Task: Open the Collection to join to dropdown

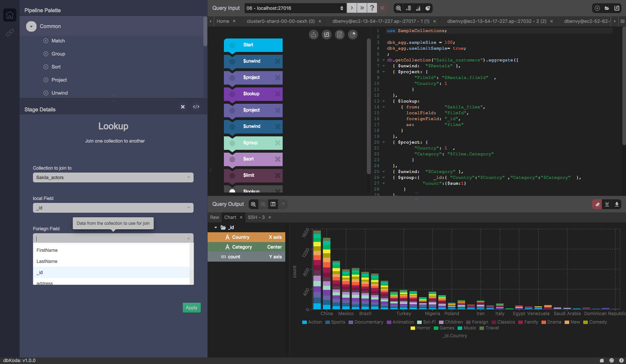Action: [113, 177]
